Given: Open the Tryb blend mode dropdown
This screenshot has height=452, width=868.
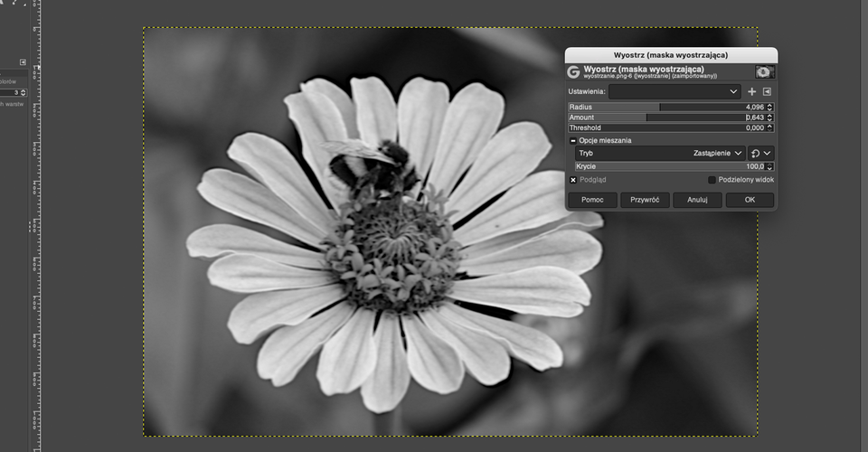Looking at the screenshot, I should click(660, 154).
